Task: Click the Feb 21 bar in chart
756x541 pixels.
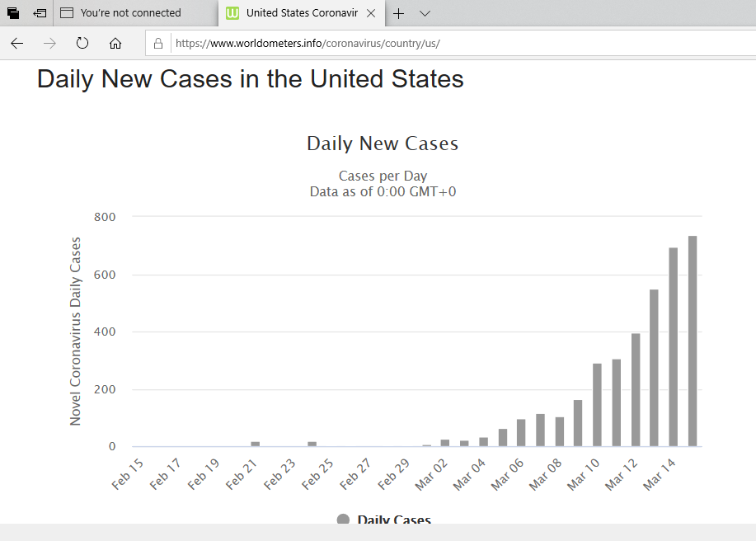Action: [x=256, y=444]
